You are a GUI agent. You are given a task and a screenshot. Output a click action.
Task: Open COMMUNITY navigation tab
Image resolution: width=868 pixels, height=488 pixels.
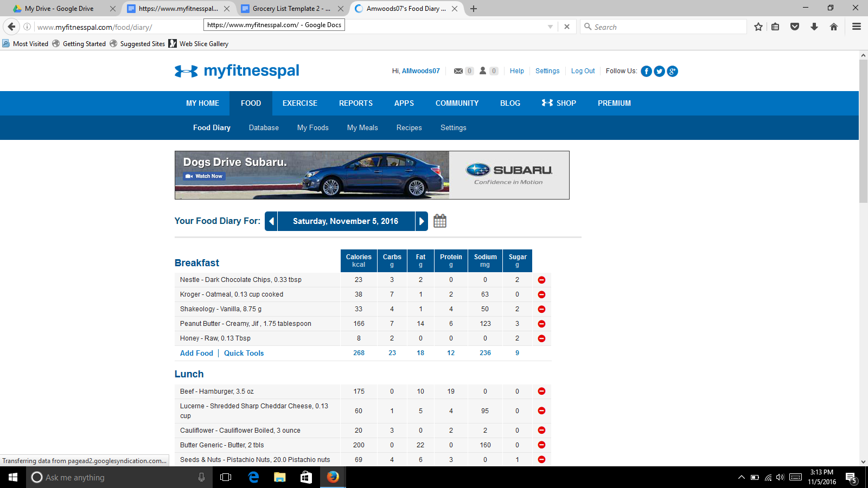point(457,103)
